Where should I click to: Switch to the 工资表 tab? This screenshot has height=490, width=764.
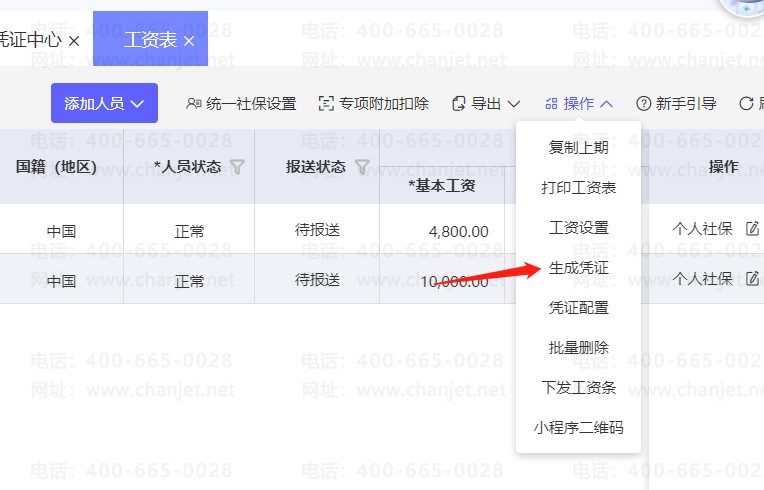pyautogui.click(x=150, y=39)
